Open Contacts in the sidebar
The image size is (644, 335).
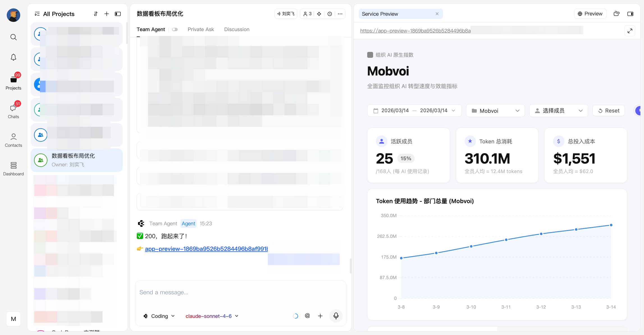pos(13,140)
